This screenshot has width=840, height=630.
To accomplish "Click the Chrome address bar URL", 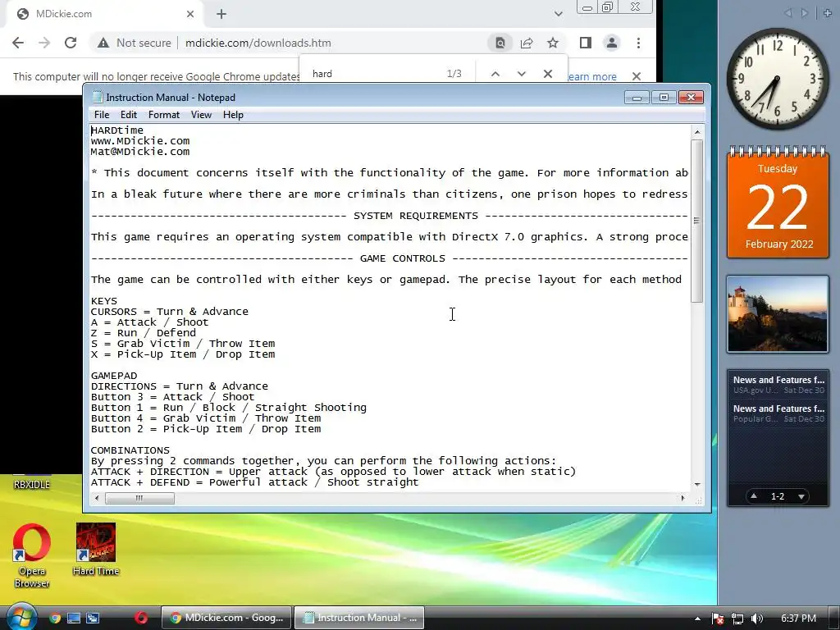I will (x=258, y=43).
